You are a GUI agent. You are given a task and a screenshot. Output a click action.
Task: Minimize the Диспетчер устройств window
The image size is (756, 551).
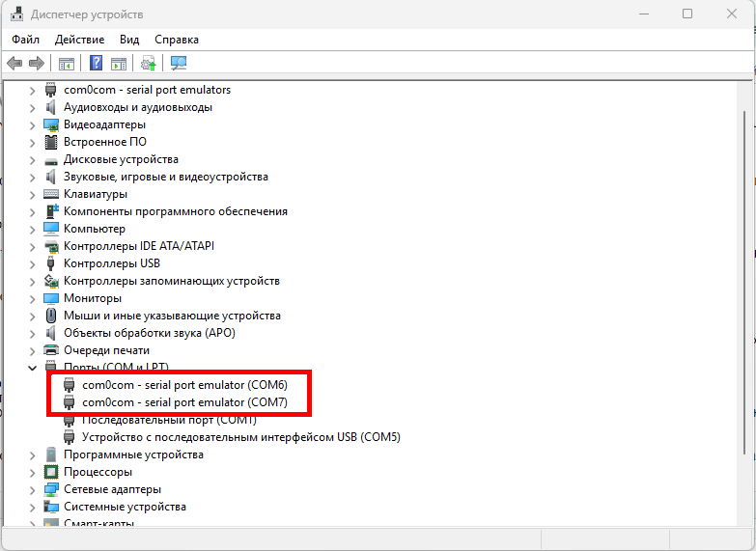coord(644,14)
